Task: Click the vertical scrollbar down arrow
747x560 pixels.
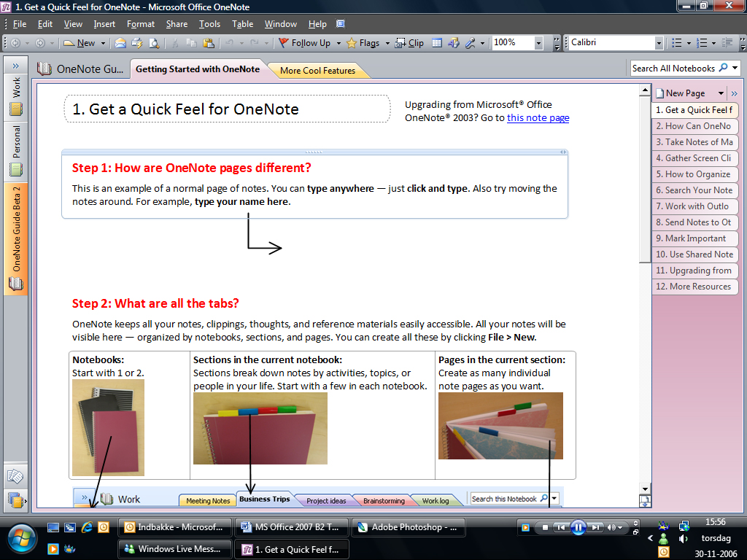Action: (x=645, y=488)
